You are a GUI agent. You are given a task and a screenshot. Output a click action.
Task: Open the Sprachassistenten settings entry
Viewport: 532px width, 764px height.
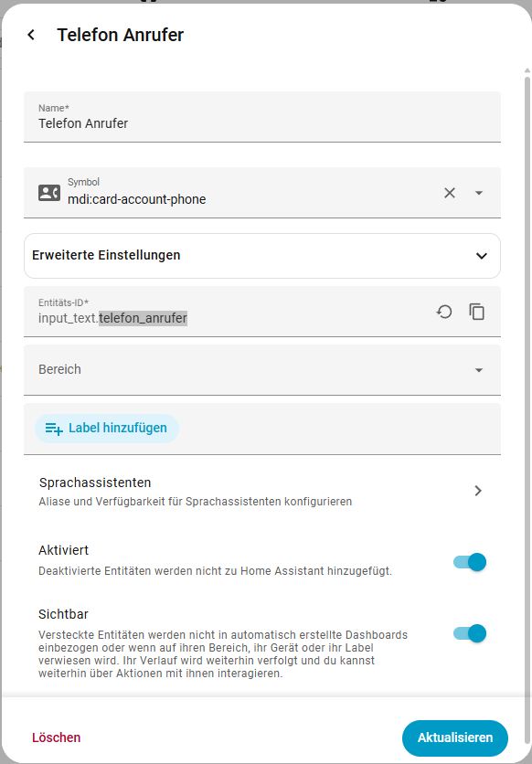[x=262, y=491]
